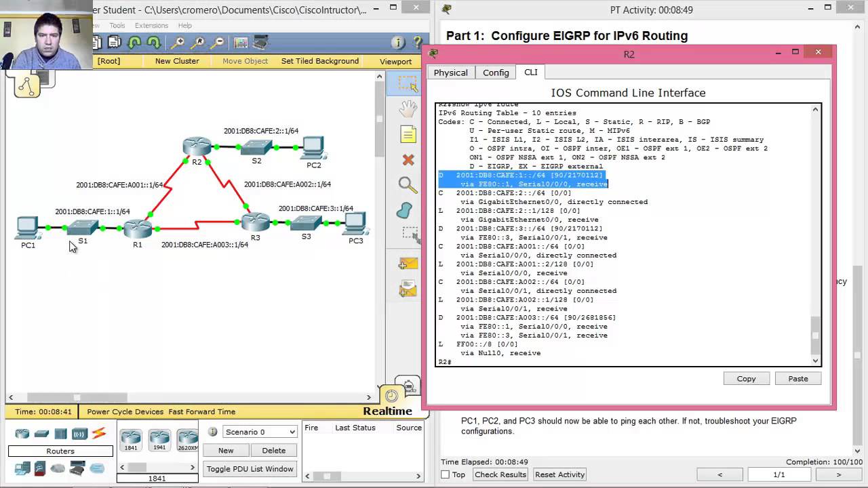
Task: Click the New scenario button
Action: coord(226,450)
